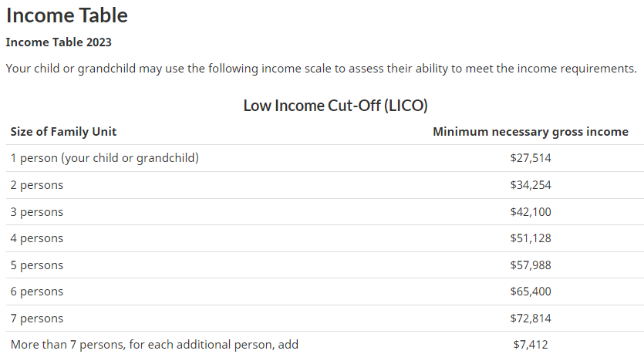Click the "Low Income Cut-Off (LICO)" table caption
This screenshot has height=354, width=644.
(x=335, y=105)
